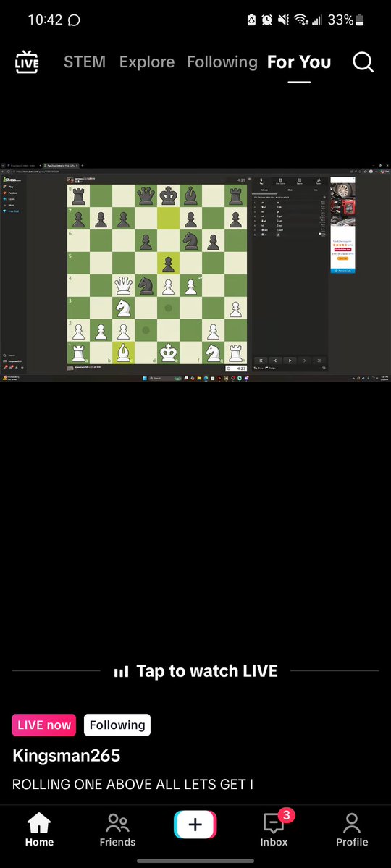
Task: Open the Friends tab icon
Action: 117,830
